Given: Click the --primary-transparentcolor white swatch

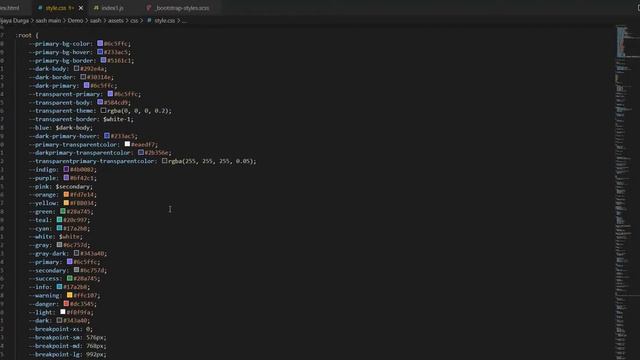Looking at the screenshot, I should point(127,144).
